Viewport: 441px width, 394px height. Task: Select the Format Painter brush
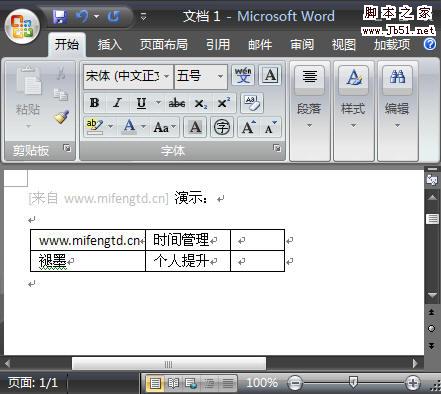(62, 117)
